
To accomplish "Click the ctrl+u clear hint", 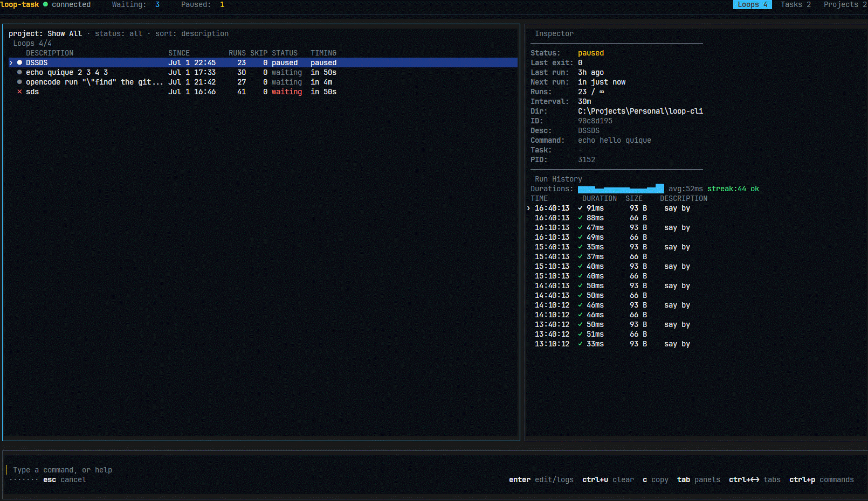I will click(x=608, y=479).
